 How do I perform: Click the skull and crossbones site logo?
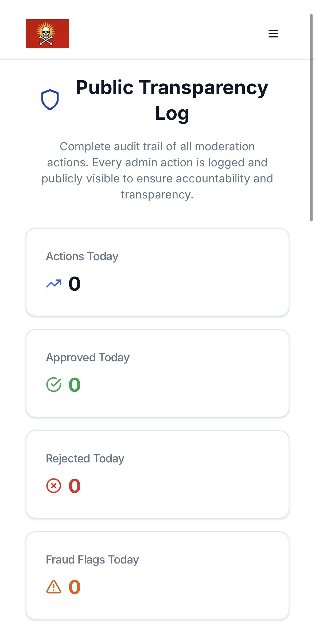click(47, 34)
